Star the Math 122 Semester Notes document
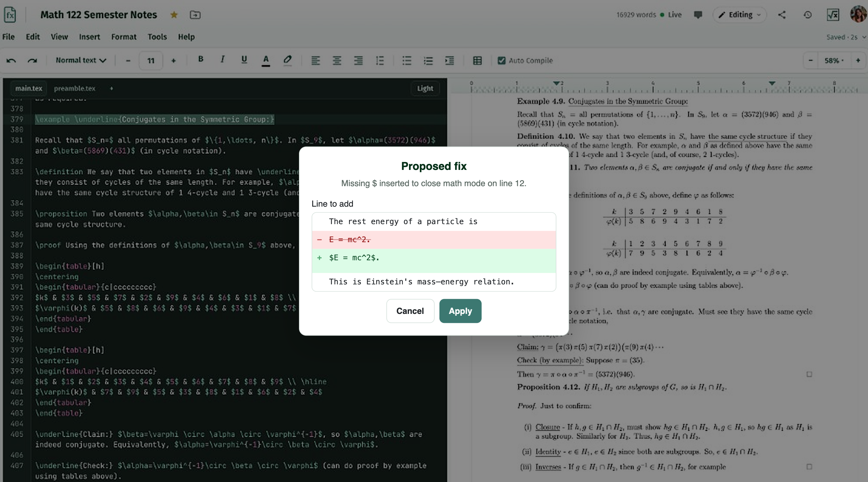868x482 pixels. 174,15
